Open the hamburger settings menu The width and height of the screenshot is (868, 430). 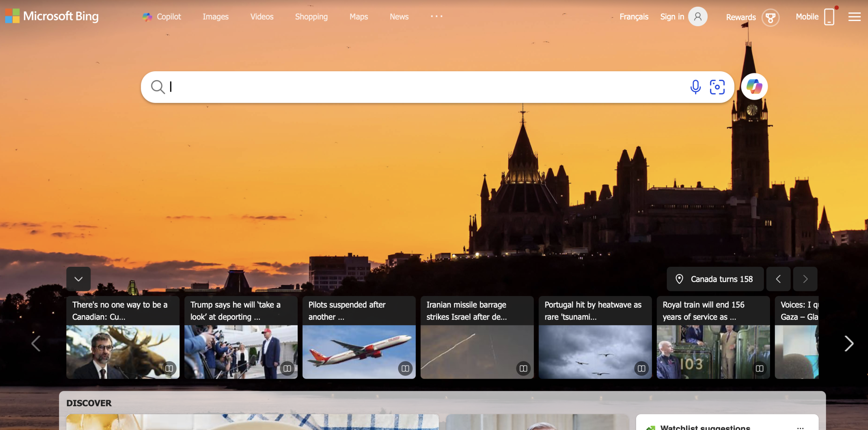click(854, 17)
